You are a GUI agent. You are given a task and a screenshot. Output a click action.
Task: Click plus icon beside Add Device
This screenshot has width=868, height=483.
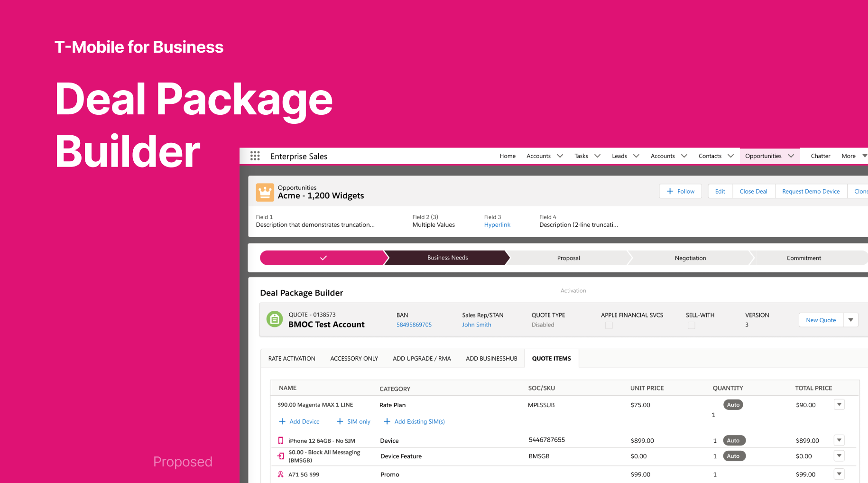pyautogui.click(x=282, y=421)
